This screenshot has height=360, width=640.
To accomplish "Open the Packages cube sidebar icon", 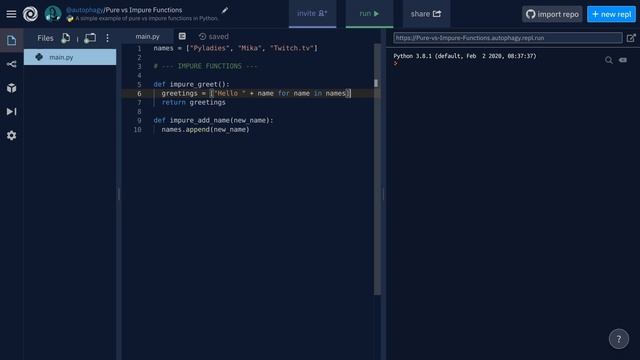I will 11,88.
